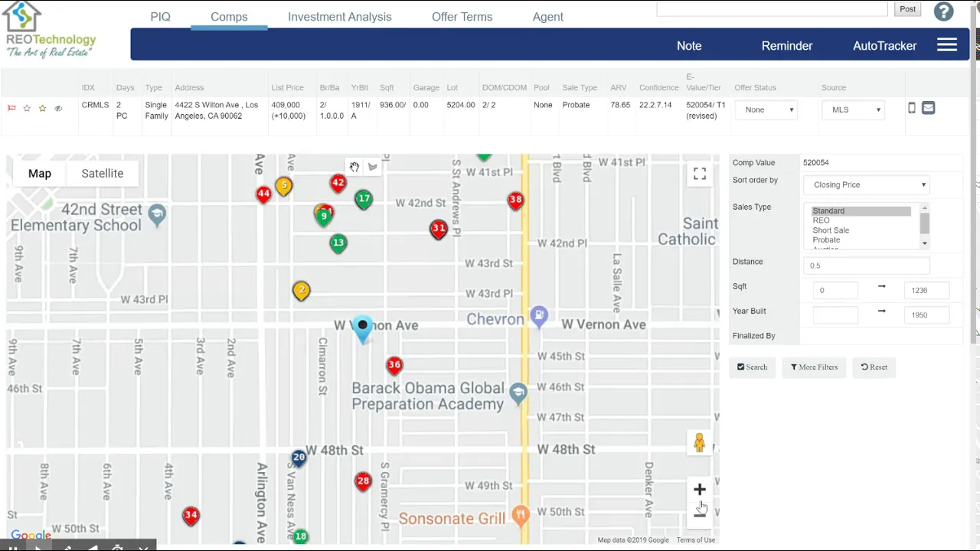Click green map marker 13
Image resolution: width=980 pixels, height=551 pixels.
(x=338, y=244)
